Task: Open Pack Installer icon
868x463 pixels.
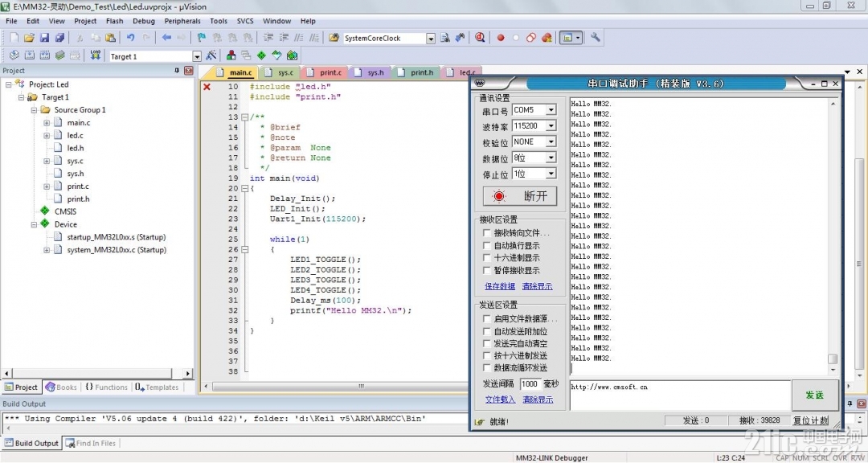Action: point(292,55)
